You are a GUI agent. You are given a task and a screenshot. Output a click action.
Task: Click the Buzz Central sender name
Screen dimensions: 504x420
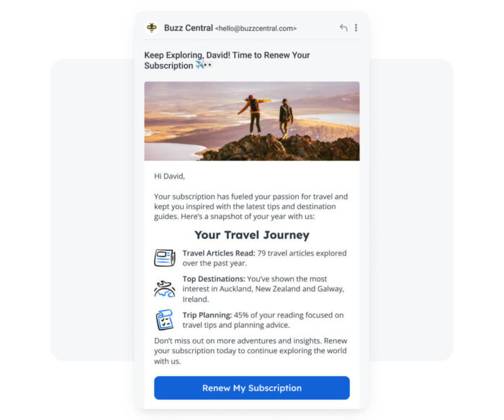coord(189,28)
